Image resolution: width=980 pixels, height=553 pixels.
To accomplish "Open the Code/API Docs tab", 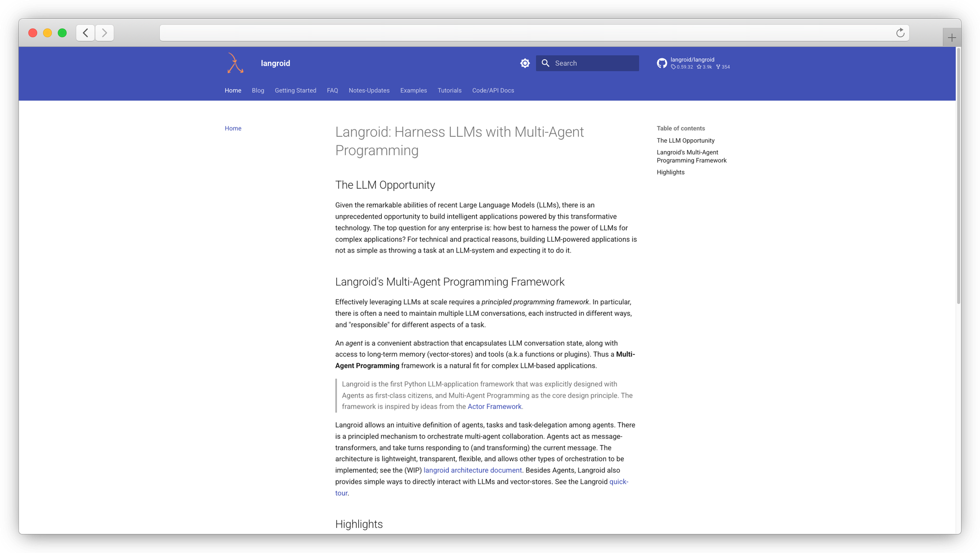I will (493, 91).
